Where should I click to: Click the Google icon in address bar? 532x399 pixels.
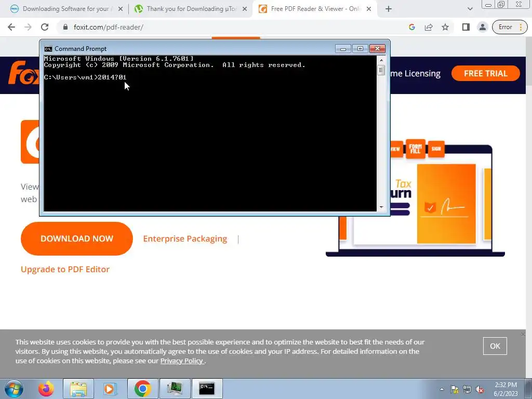[x=412, y=27]
